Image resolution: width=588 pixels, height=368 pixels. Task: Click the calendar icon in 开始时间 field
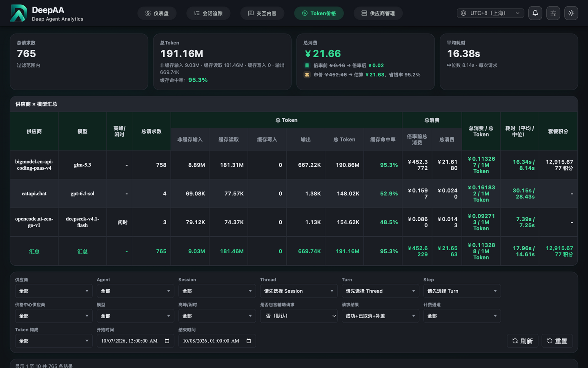(167, 341)
